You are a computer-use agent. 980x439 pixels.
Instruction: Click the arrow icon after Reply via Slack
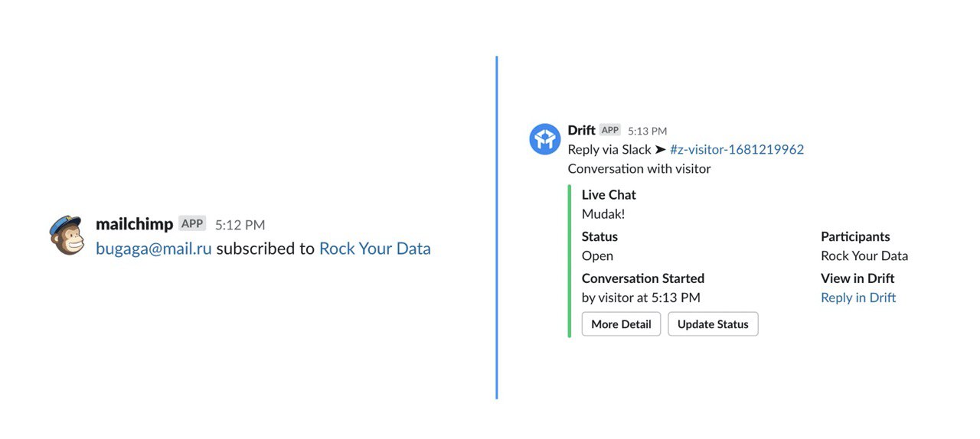tap(660, 150)
